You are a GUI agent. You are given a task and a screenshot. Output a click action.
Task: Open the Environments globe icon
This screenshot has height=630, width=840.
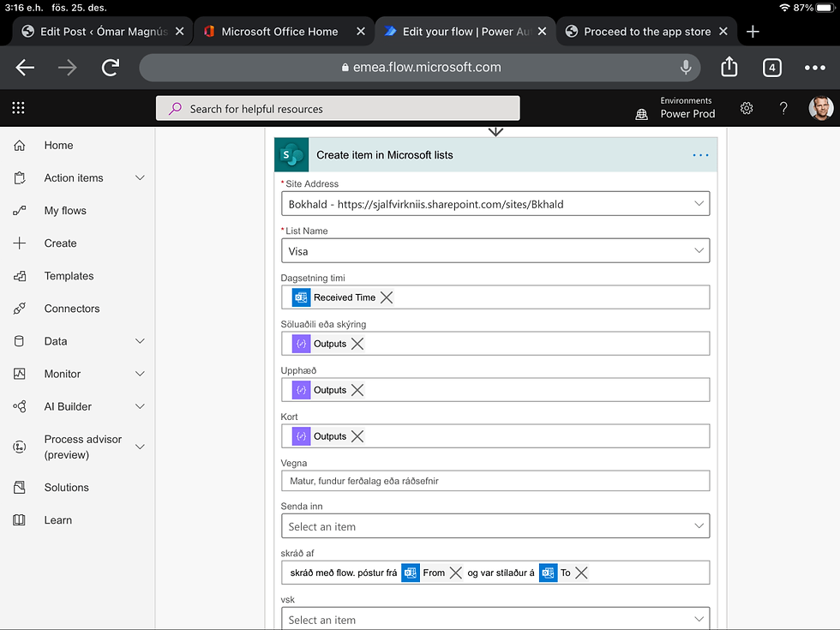click(x=641, y=113)
